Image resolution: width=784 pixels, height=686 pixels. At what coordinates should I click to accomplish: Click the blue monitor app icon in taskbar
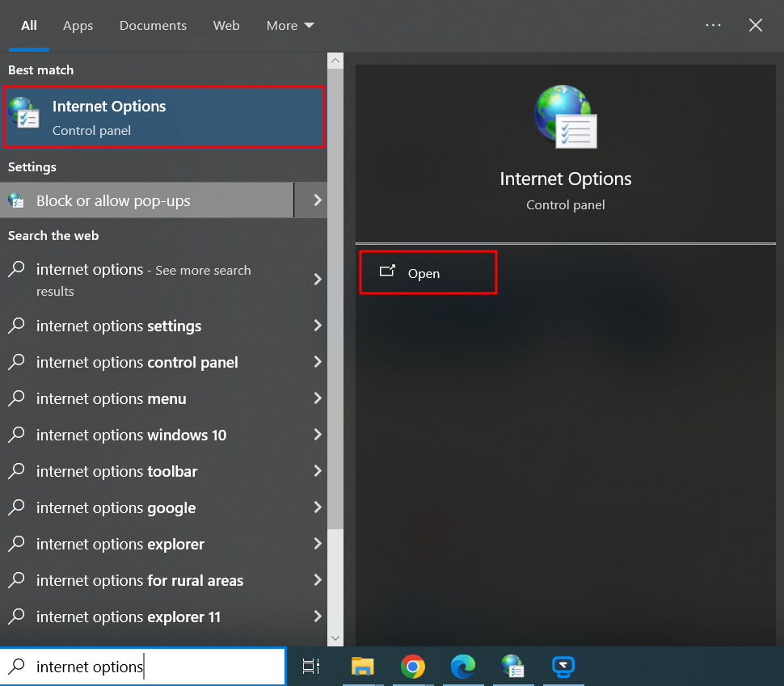[563, 667]
